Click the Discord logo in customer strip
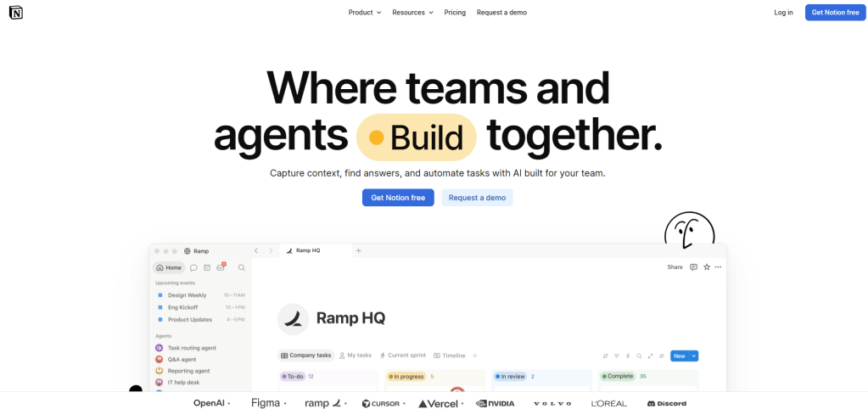 (667, 403)
